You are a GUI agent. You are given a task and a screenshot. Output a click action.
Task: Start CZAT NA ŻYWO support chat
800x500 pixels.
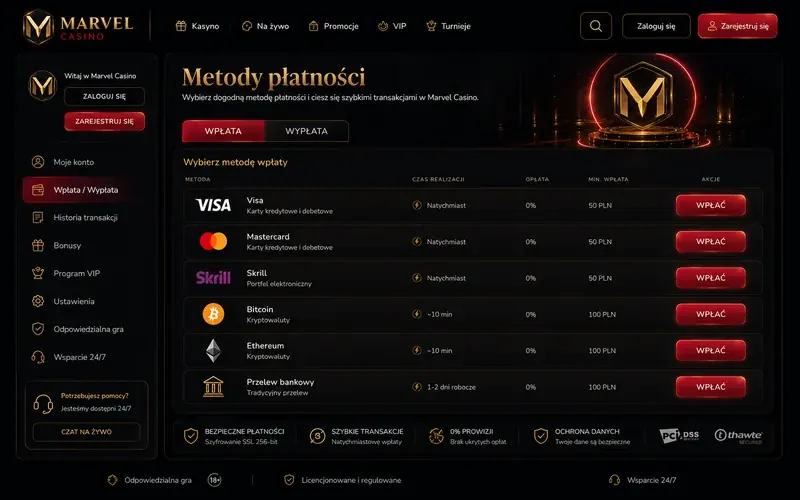coord(86,432)
